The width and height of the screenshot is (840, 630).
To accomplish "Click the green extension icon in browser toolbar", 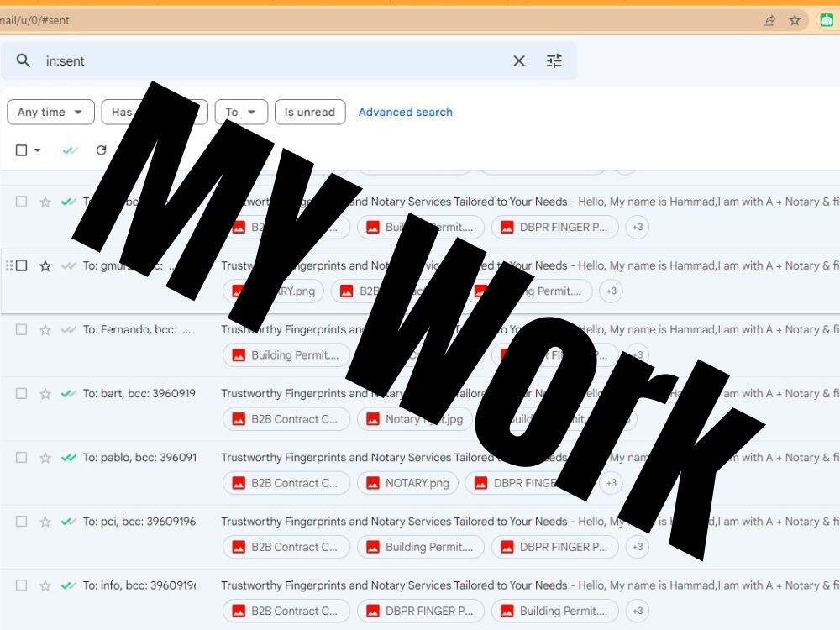I will pyautogui.click(x=826, y=20).
